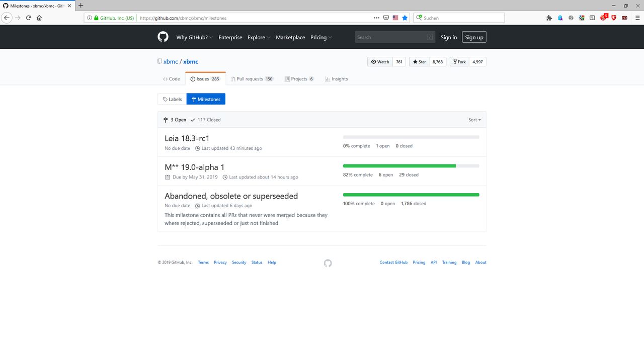Go back with the browser back arrow
Screen dimensions: 644x362
point(7,18)
